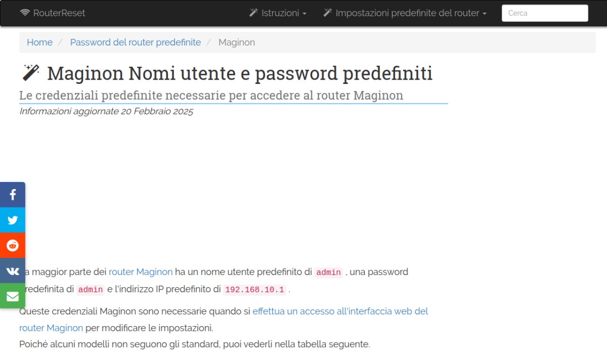
Task: Follow the router Maginon link
Action: [141, 272]
